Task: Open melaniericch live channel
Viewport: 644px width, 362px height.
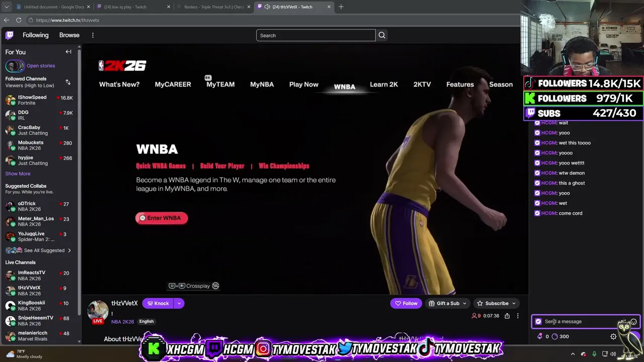Action: pos(39,336)
